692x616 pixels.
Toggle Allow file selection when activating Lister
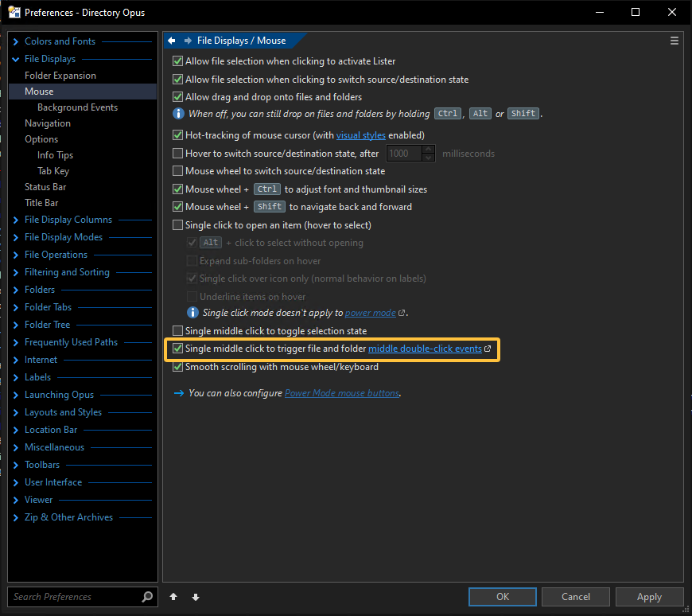click(177, 61)
